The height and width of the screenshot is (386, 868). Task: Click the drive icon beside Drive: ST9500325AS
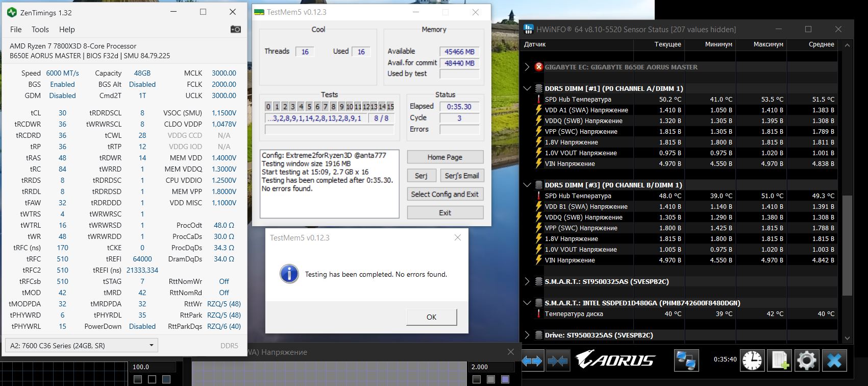pos(538,335)
